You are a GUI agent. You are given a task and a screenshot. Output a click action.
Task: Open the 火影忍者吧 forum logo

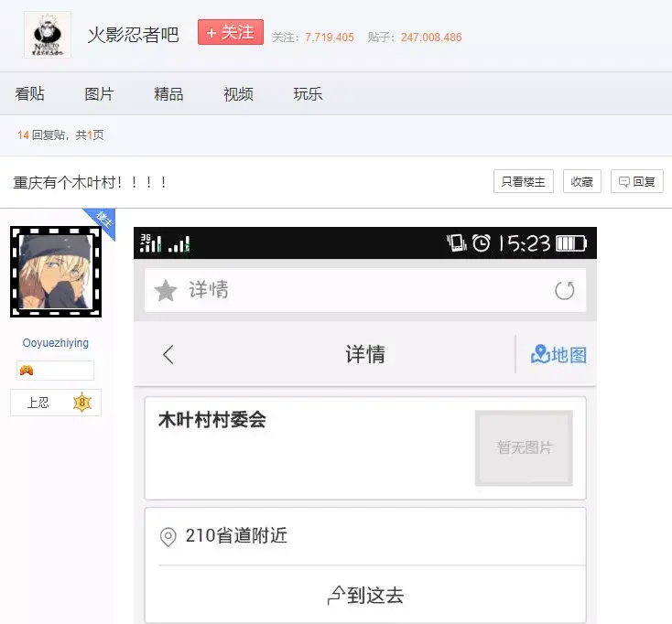(x=47, y=35)
